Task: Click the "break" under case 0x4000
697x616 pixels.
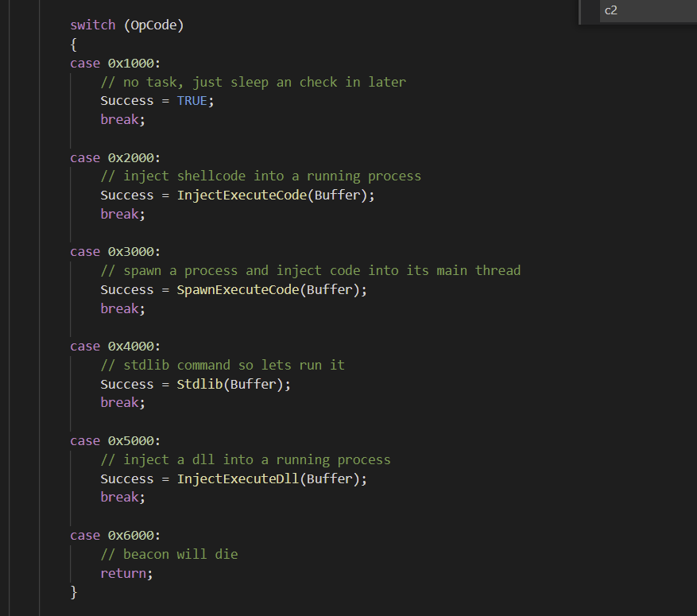Action: pos(119,403)
